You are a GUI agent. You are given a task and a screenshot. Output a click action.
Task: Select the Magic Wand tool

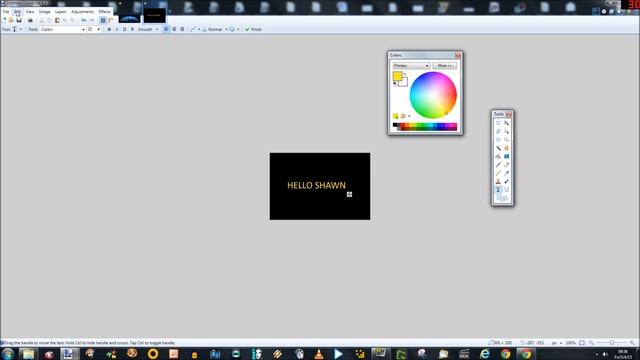498,148
